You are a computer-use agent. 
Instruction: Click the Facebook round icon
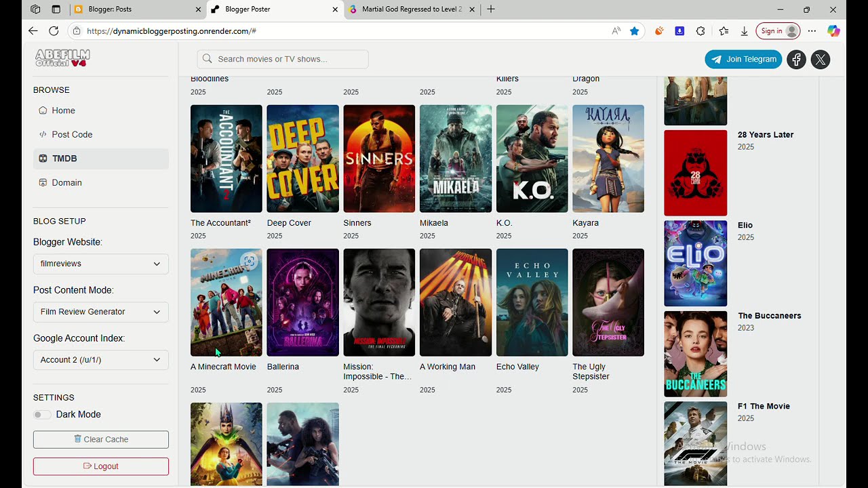796,60
